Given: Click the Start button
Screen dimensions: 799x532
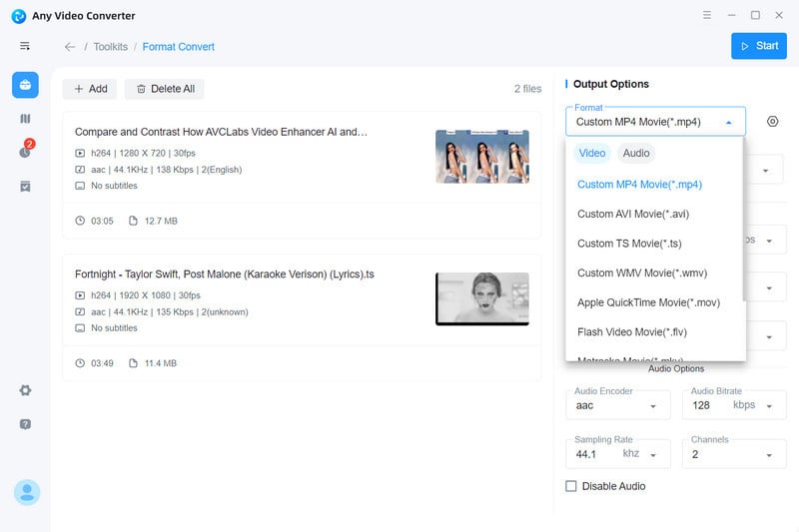Looking at the screenshot, I should (x=759, y=46).
